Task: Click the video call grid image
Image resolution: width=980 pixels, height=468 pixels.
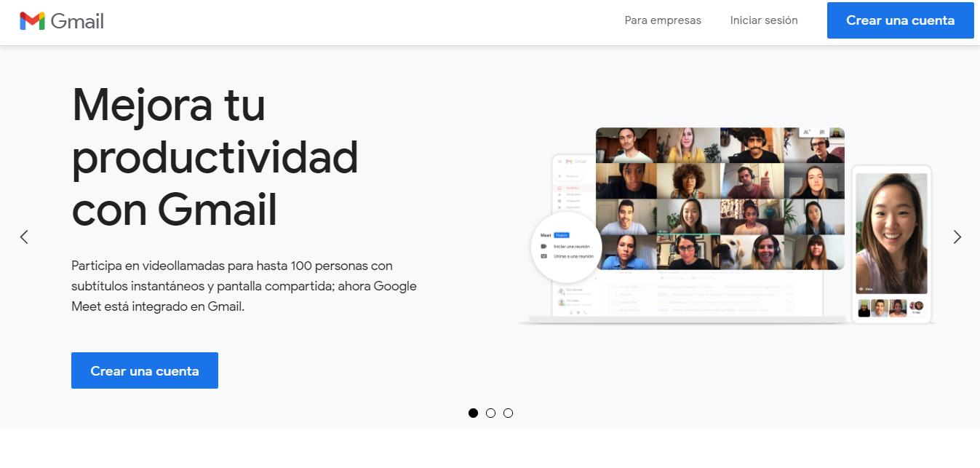Action: [720, 199]
